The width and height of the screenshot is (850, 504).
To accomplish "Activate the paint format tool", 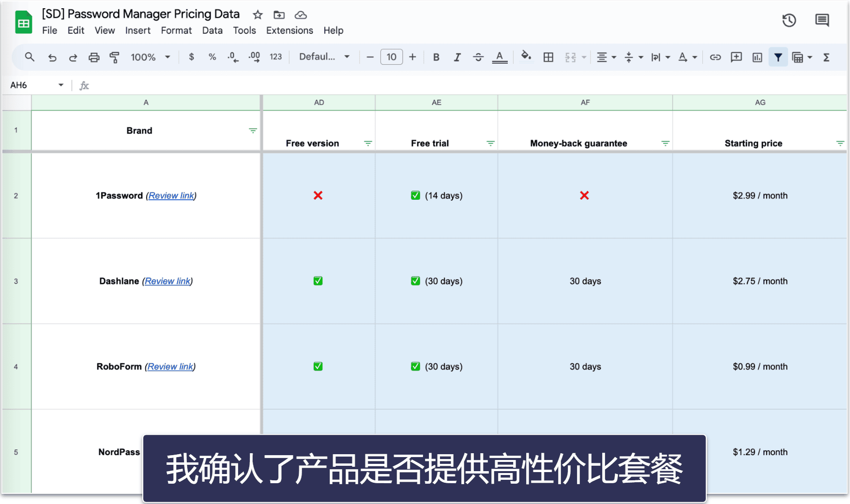I will pos(114,58).
